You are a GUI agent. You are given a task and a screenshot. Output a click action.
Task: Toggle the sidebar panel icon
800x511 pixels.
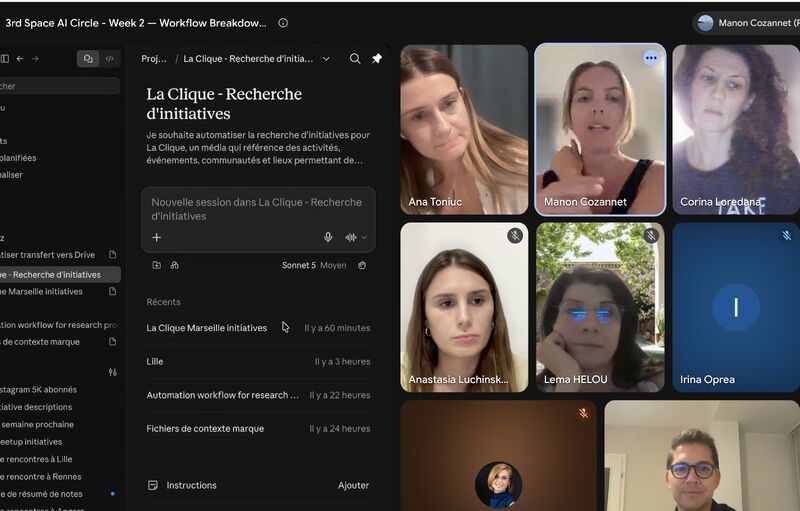(5, 59)
